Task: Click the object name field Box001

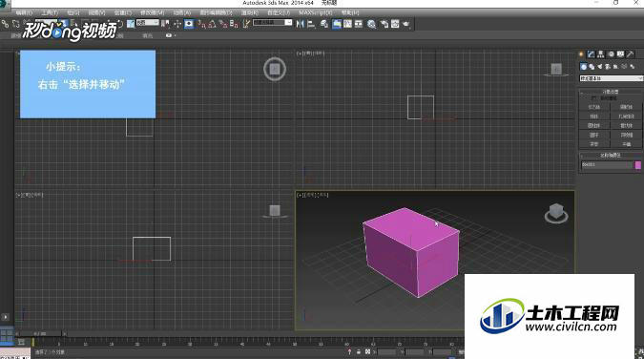Action: click(607, 165)
